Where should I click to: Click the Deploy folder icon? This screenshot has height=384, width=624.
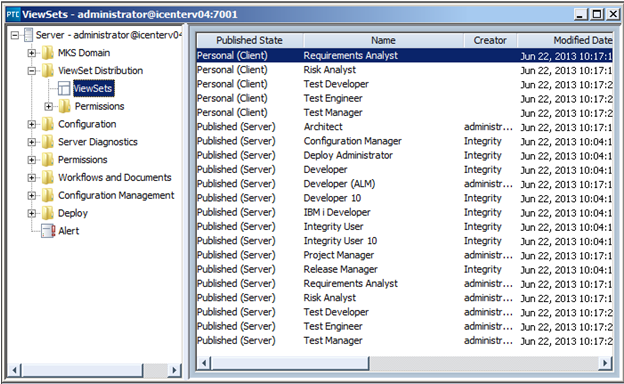tap(48, 213)
